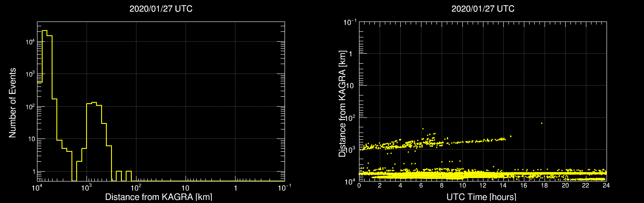
Task: Click the '16' tick on the UTC Time axis
Action: 524,185
